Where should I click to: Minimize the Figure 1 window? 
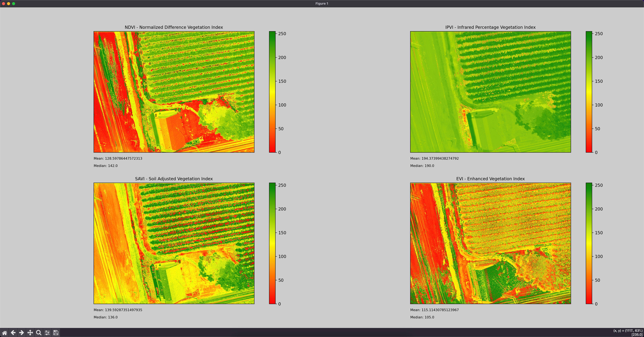point(9,4)
